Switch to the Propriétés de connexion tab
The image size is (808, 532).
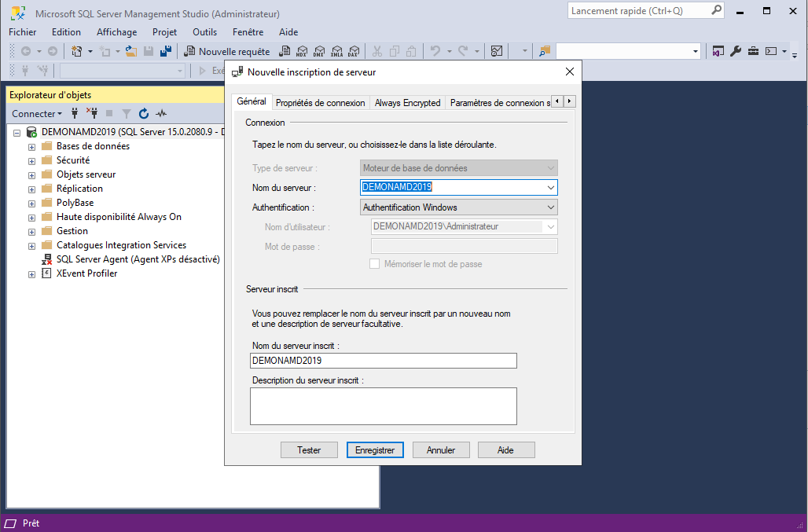321,103
